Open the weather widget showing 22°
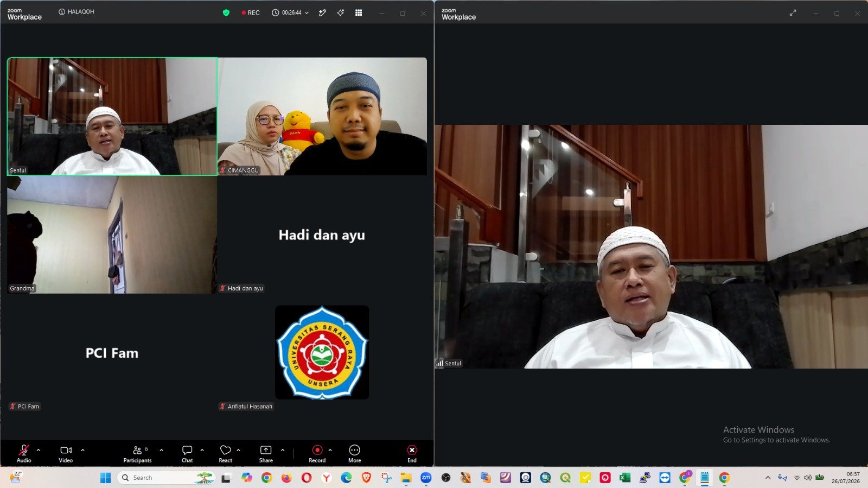The image size is (868, 488). pyautogui.click(x=16, y=477)
